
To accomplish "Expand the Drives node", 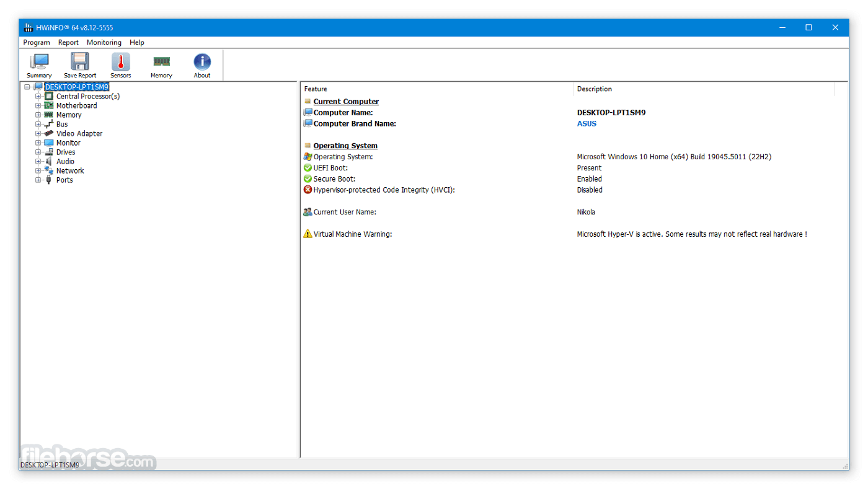I will click(x=38, y=152).
